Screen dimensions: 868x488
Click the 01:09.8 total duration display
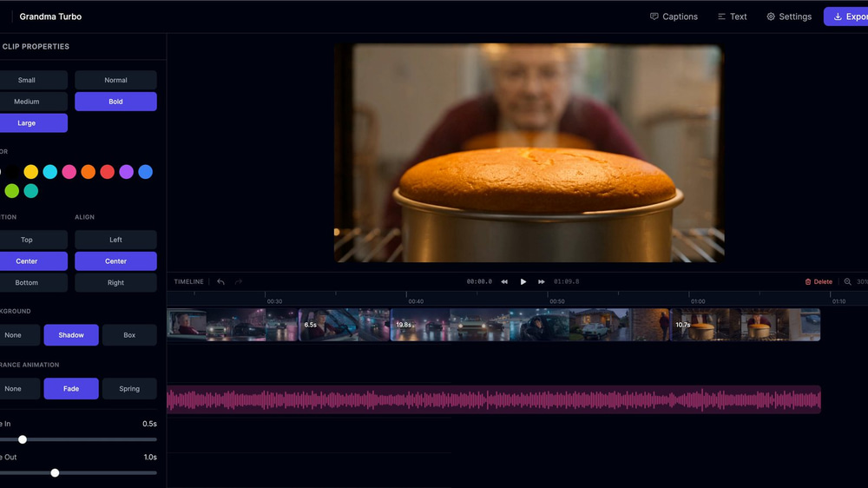click(x=566, y=281)
